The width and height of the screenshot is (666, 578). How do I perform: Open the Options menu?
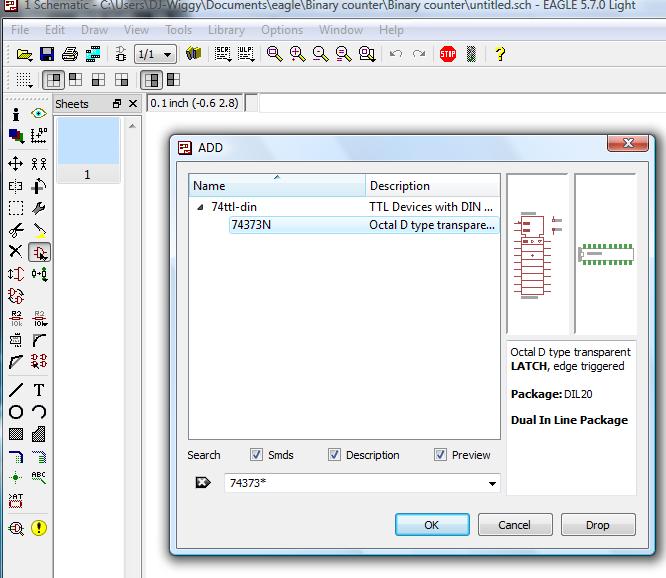click(x=282, y=30)
